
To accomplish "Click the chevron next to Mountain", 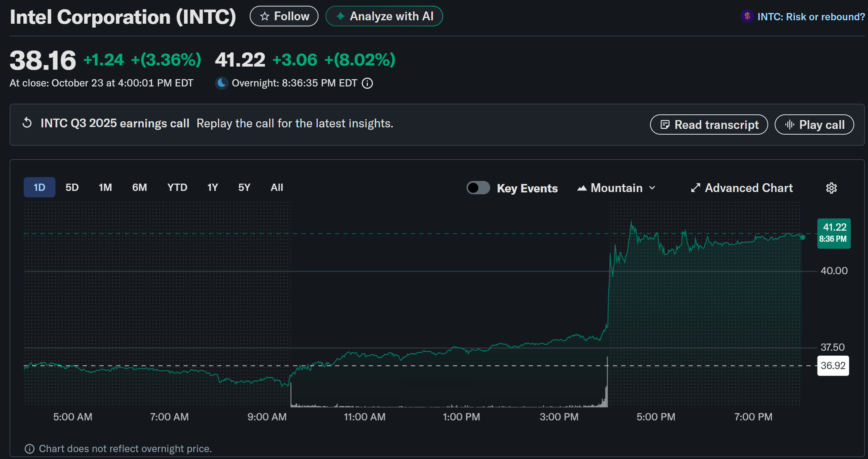I will 652,188.
